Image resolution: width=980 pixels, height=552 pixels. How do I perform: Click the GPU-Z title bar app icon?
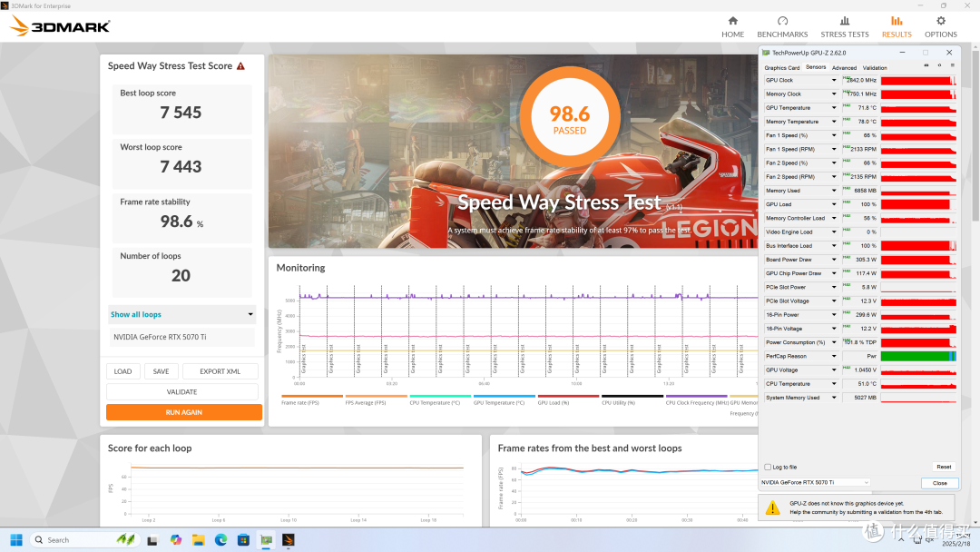(766, 53)
